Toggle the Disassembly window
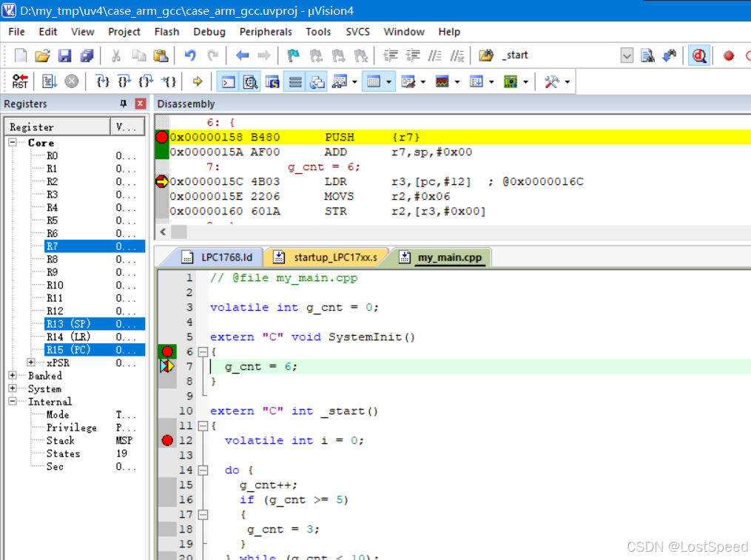 (250, 82)
